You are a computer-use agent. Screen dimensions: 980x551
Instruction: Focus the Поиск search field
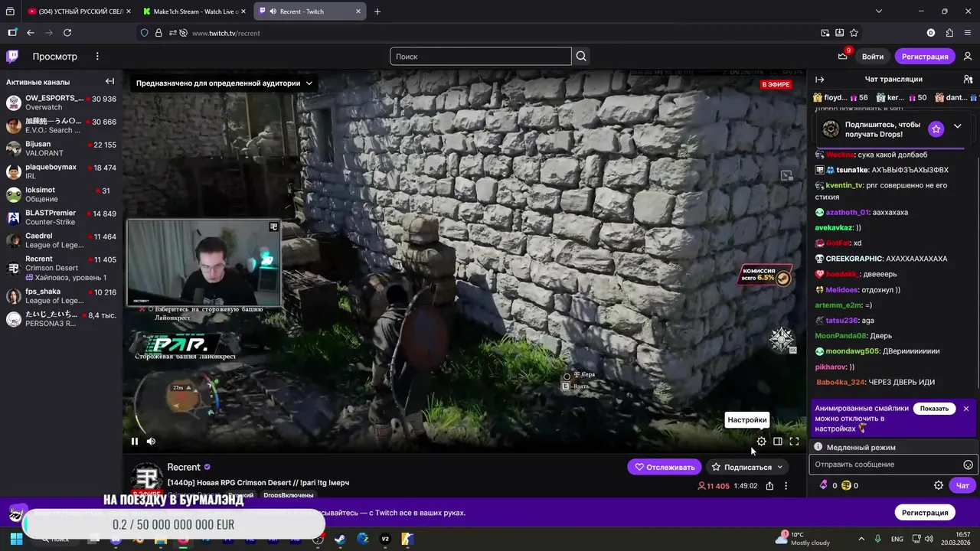point(481,56)
